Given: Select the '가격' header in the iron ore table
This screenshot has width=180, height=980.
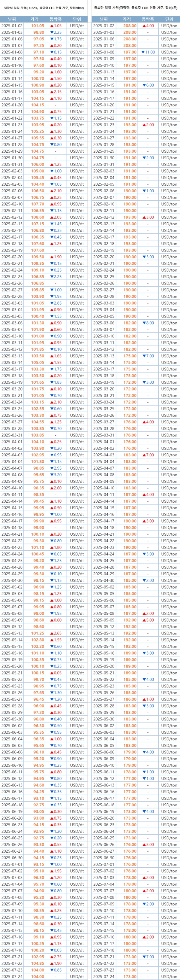Looking at the screenshot, I should pyautogui.click(x=34, y=19).
